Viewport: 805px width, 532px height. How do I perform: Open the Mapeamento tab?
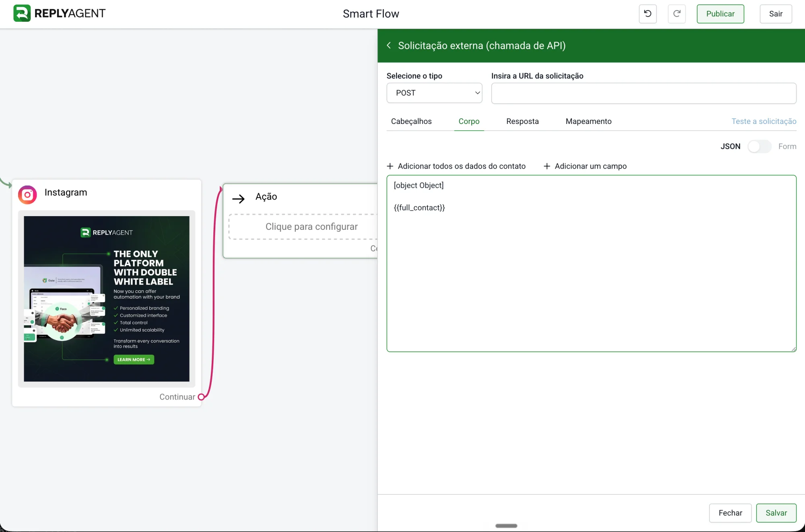point(588,122)
